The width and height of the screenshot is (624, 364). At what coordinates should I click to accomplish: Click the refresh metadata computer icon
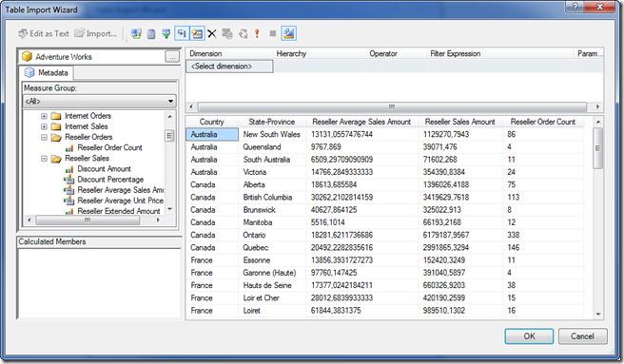pos(137,34)
